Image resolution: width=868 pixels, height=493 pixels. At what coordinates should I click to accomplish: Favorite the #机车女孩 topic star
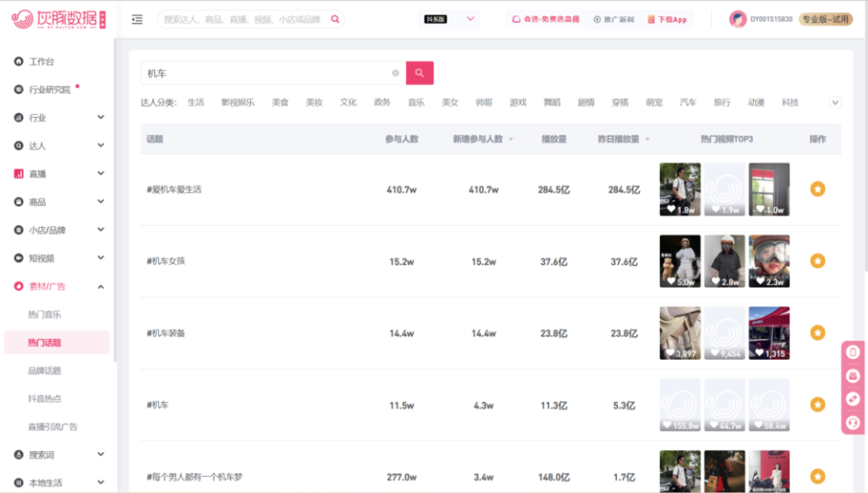point(817,261)
